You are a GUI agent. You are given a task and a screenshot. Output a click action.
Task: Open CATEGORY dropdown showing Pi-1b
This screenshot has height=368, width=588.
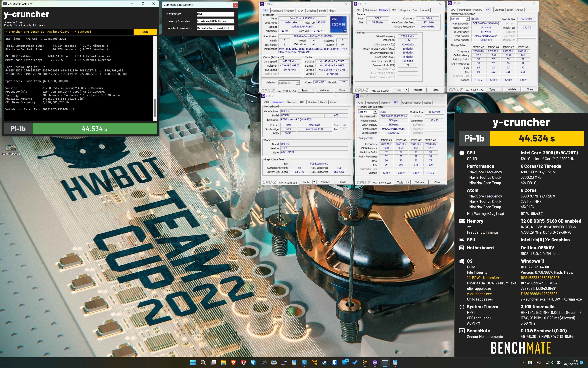(x=215, y=14)
